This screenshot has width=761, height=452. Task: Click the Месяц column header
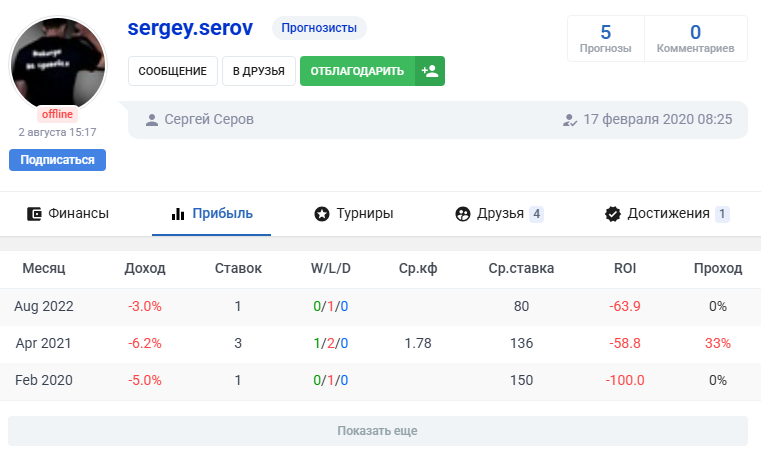[44, 268]
